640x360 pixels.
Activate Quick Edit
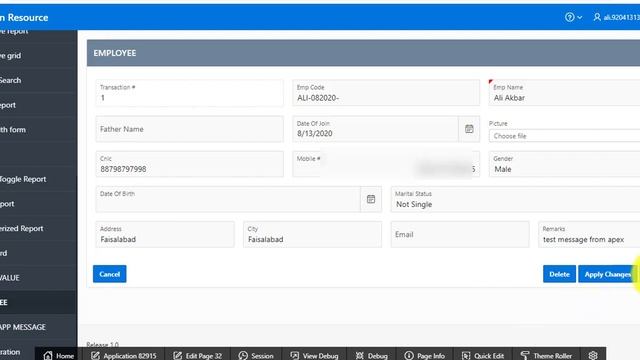[483, 356]
